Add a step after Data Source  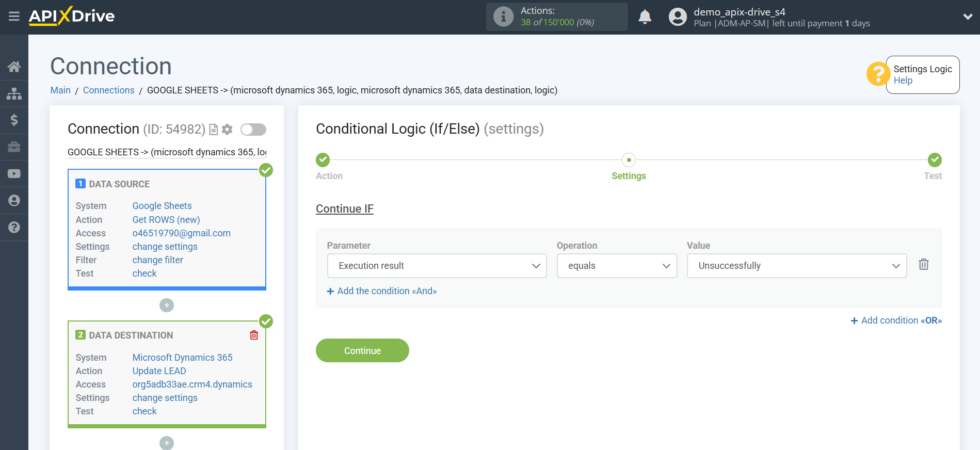167,306
